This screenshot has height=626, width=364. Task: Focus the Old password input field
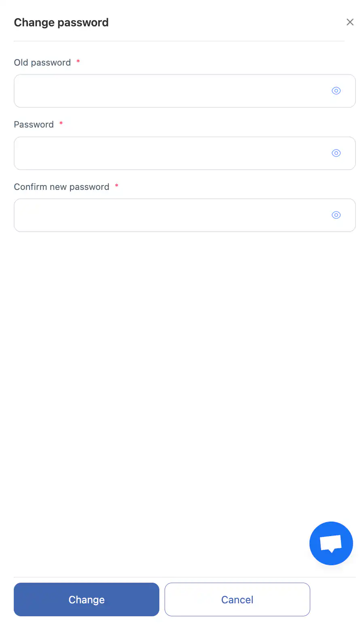pyautogui.click(x=170, y=91)
